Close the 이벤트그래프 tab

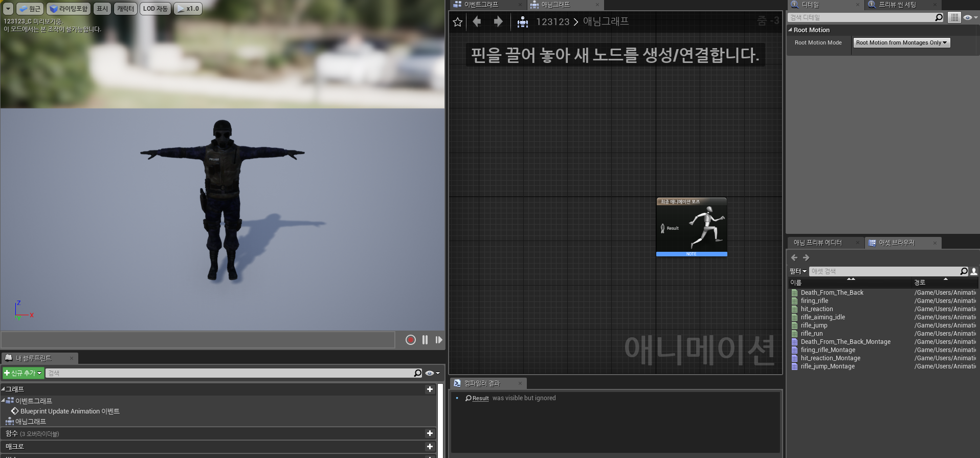coord(520,5)
